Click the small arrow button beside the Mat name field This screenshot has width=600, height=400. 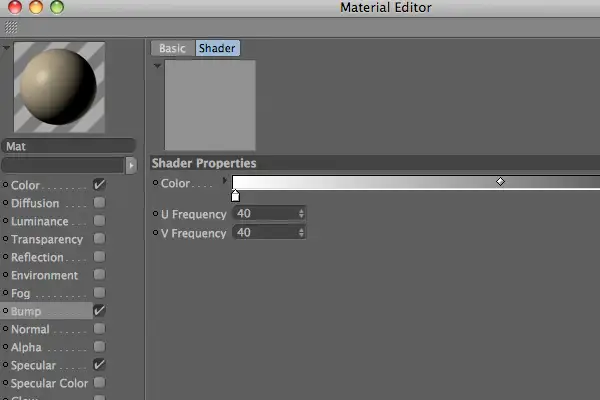point(131,165)
